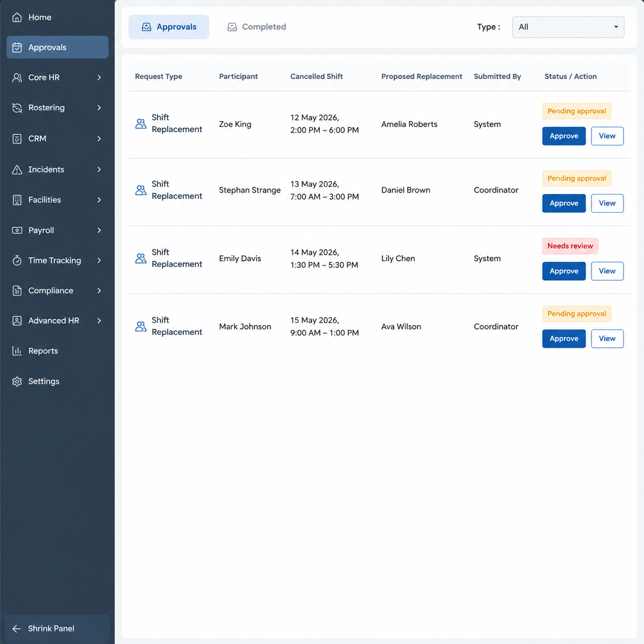Expand Core HR submenu chevron
Image resolution: width=644 pixels, height=644 pixels.
(x=99, y=78)
